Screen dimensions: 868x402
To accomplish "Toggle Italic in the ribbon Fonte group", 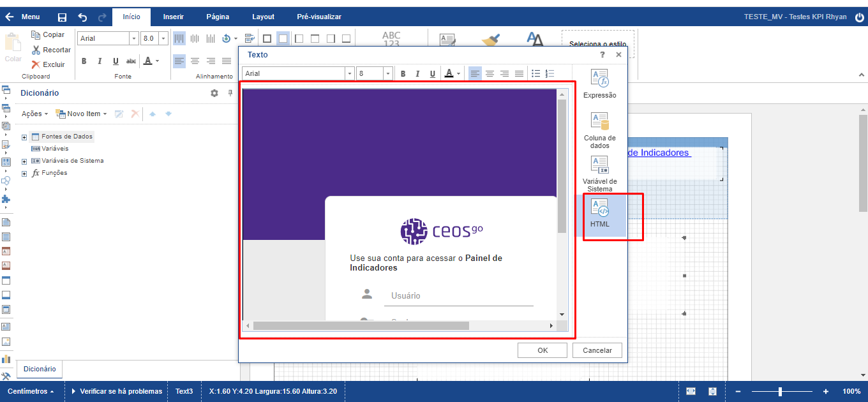I will pos(100,61).
